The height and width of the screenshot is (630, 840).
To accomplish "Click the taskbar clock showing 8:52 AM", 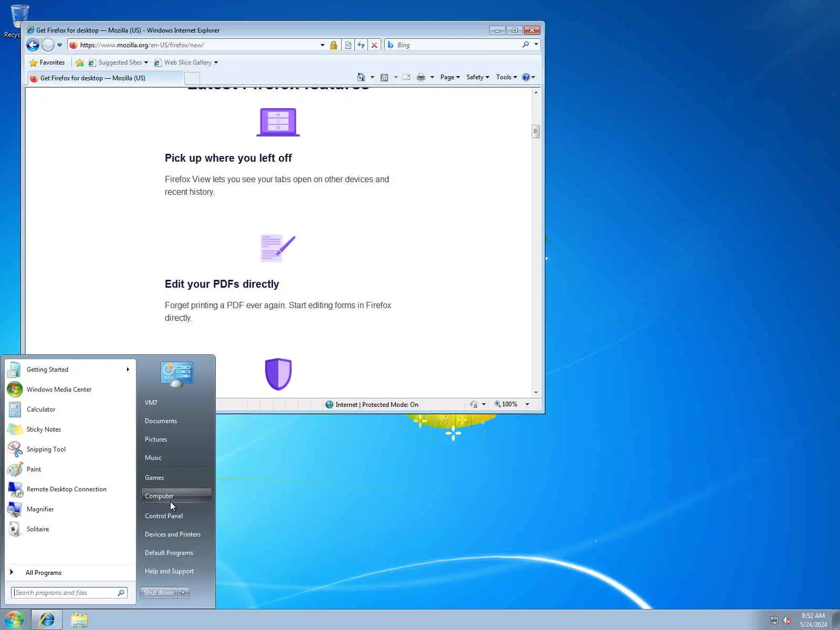I will click(x=813, y=620).
